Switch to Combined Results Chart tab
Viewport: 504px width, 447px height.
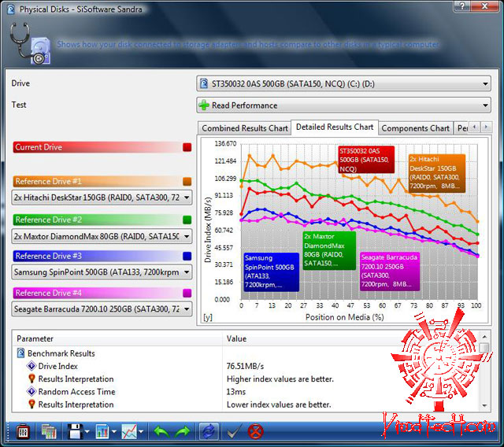[x=245, y=128]
